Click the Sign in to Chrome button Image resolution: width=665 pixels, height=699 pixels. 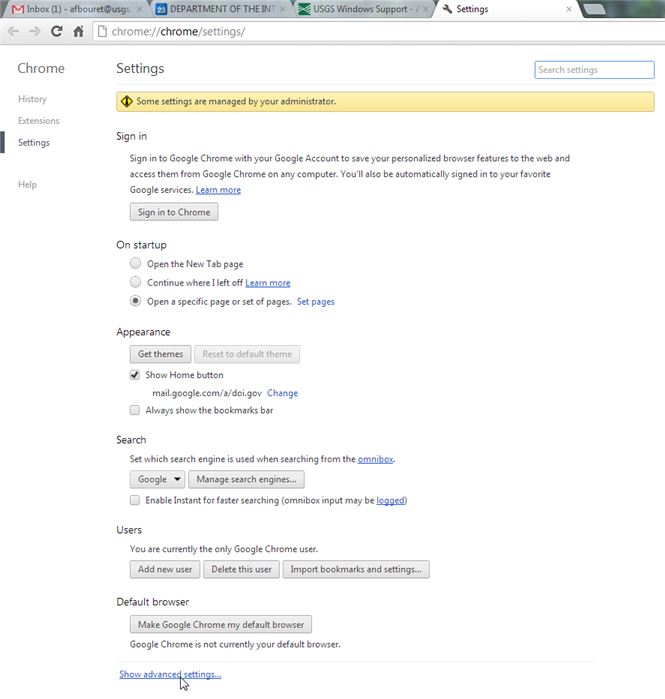click(x=174, y=212)
